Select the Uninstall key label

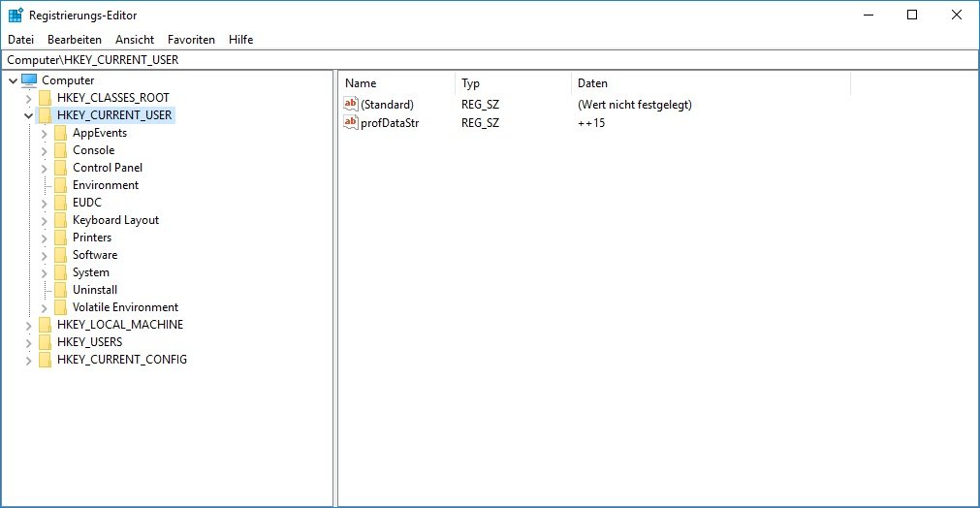(x=95, y=291)
